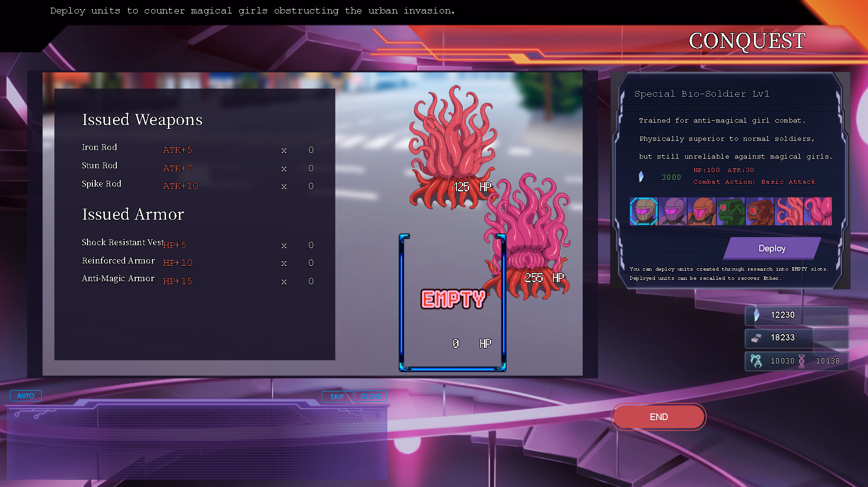The width and height of the screenshot is (868, 487).
Task: Close the dialogue box with CLOSE
Action: coord(370,397)
